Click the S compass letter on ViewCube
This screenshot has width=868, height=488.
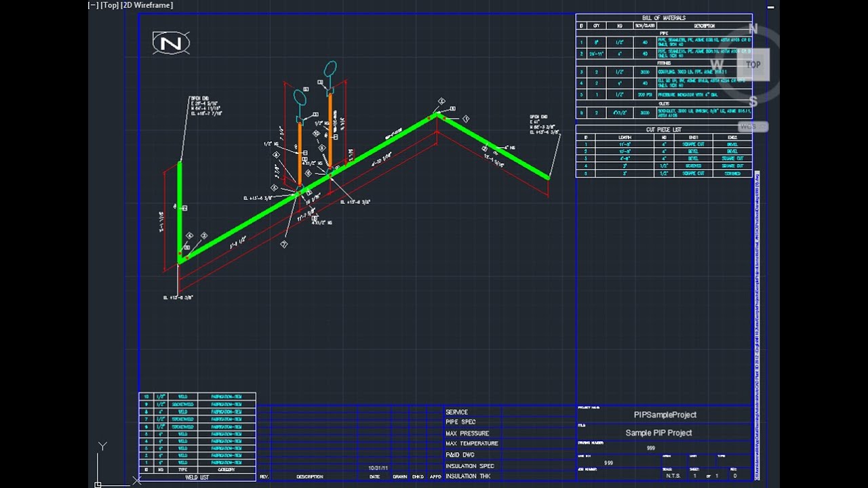click(753, 102)
